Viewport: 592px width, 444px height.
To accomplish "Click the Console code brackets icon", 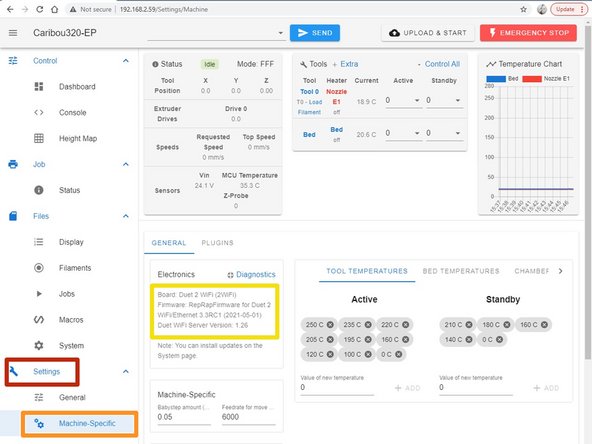I will click(39, 113).
